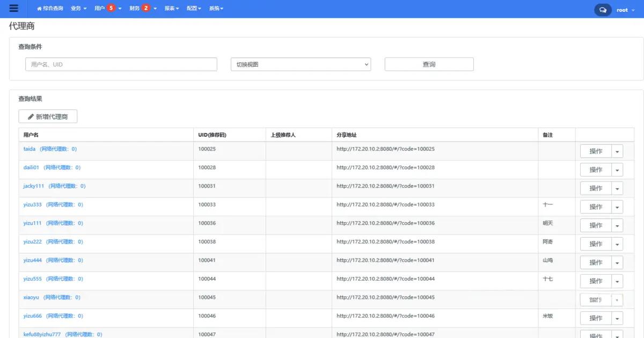This screenshot has height=338, width=644.
Task: Expand the 操作 caret for yizu333
Action: coord(617,207)
